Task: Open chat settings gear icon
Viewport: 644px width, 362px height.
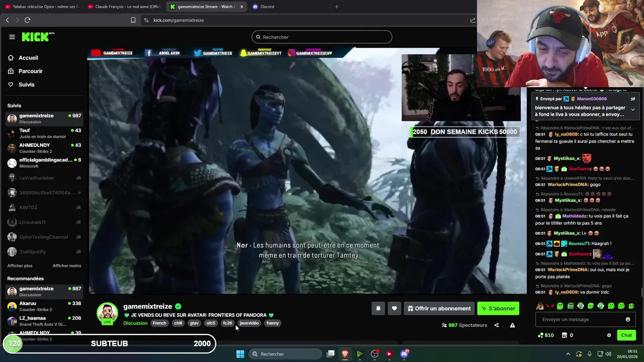Action: click(609, 335)
